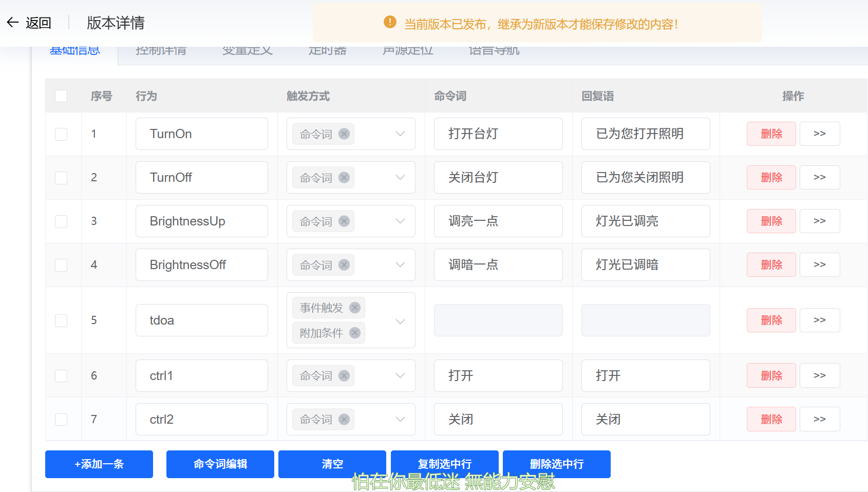
Task: Open the trigger dropdown in the TurnOn row
Action: click(x=400, y=134)
